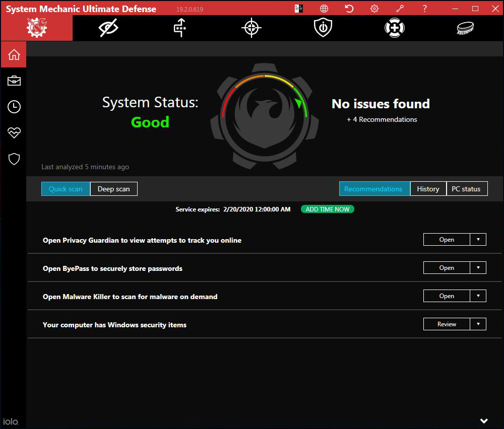Open ByePass via its Open button
This screenshot has width=504, height=429.
447,268
